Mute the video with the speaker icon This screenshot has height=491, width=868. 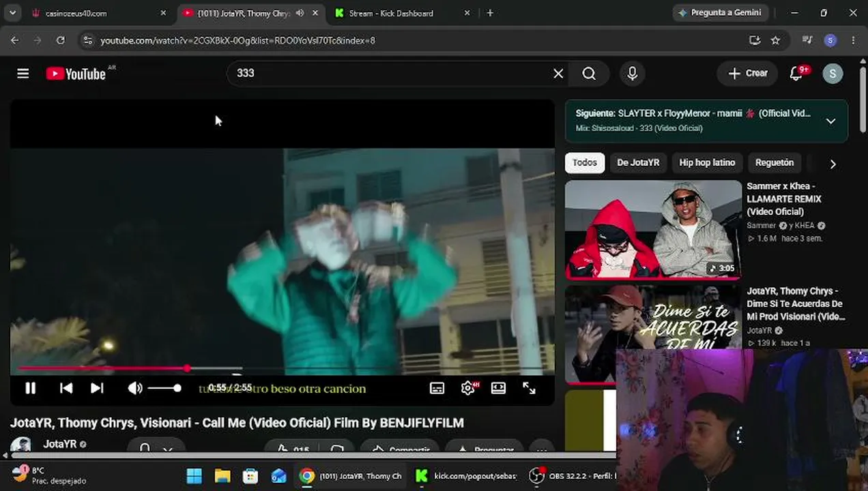135,388
